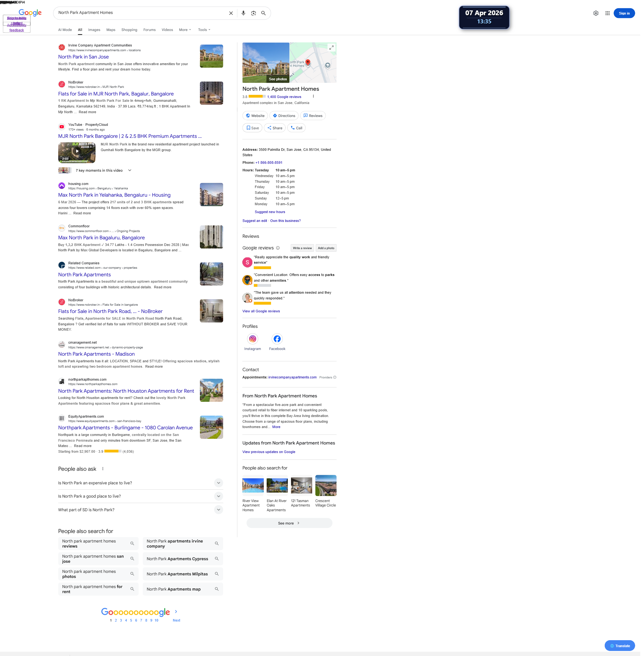644x656 pixels.
Task: Open the Google apps grid
Action: tap(608, 13)
